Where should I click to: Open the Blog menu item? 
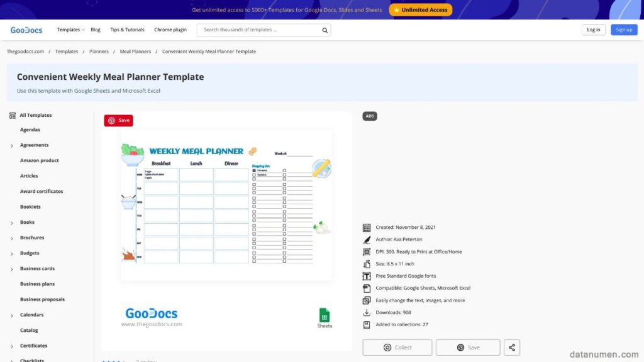tap(96, 30)
